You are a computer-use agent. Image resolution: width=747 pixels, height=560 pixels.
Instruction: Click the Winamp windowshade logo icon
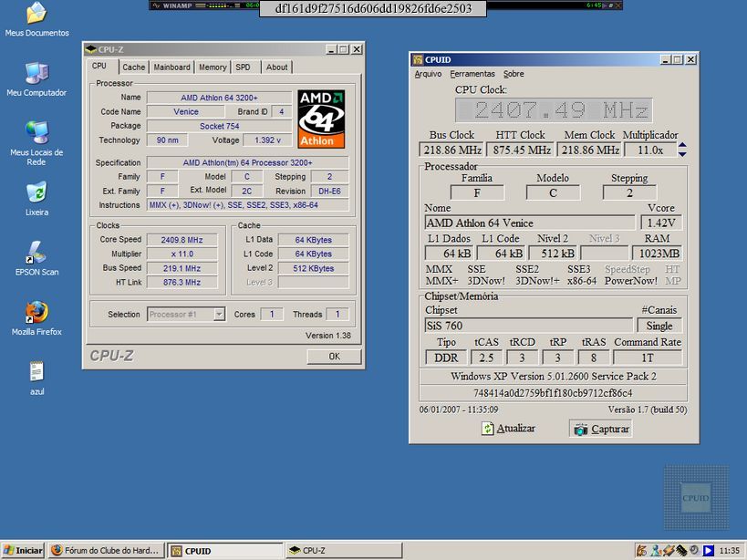click(156, 5)
